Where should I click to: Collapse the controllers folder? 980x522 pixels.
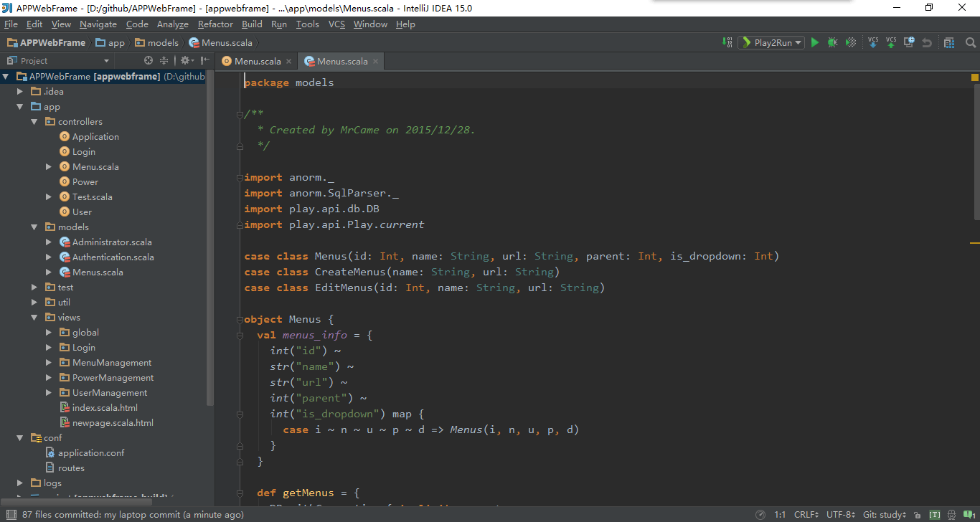[34, 122]
